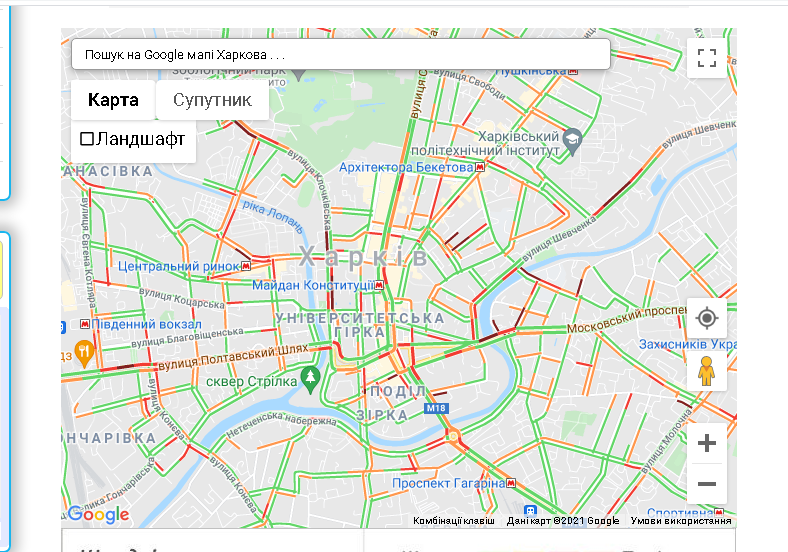788x552 pixels.
Task: Open the Комбінації клавіш shortcuts link
Action: pos(454,521)
